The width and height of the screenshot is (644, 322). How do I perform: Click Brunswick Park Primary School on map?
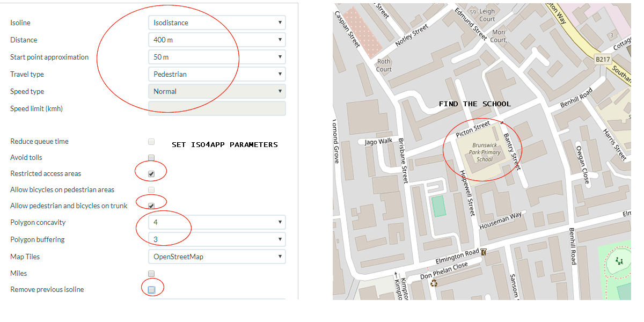(486, 152)
